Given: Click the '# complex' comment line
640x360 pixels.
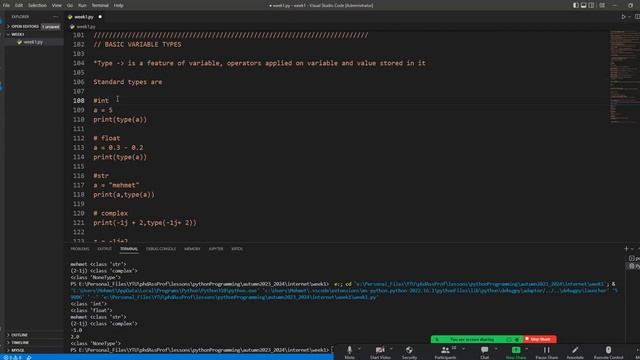Looking at the screenshot, I should [110, 213].
